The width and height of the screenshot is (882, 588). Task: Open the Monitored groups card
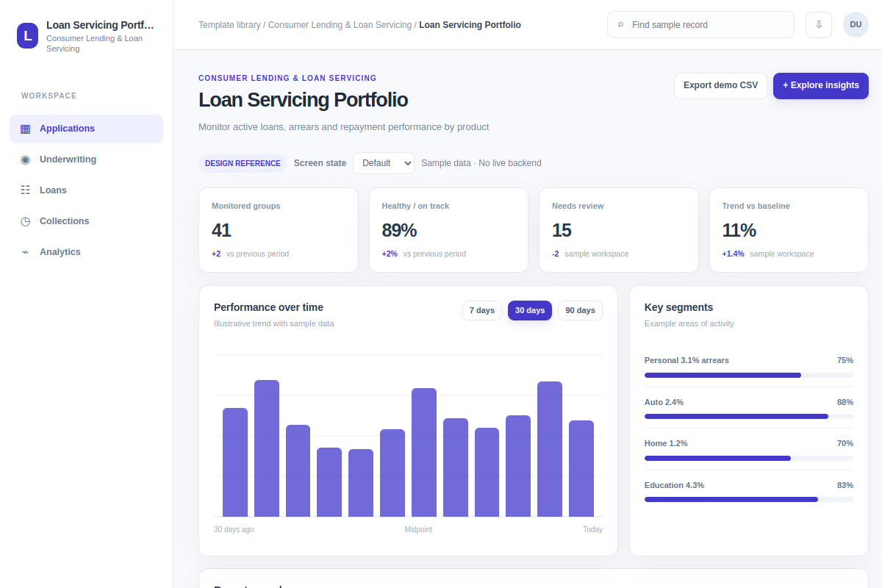point(279,230)
